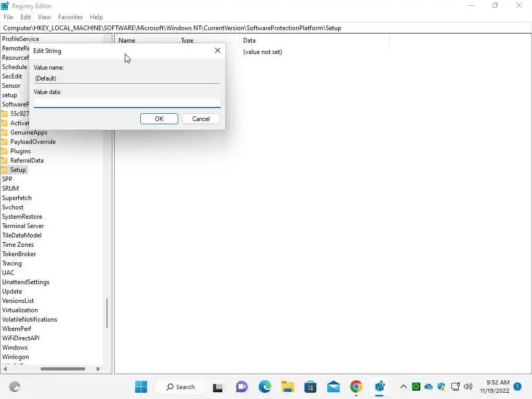
Task: Select the Superfetch registry key
Action: pyautogui.click(x=17, y=198)
